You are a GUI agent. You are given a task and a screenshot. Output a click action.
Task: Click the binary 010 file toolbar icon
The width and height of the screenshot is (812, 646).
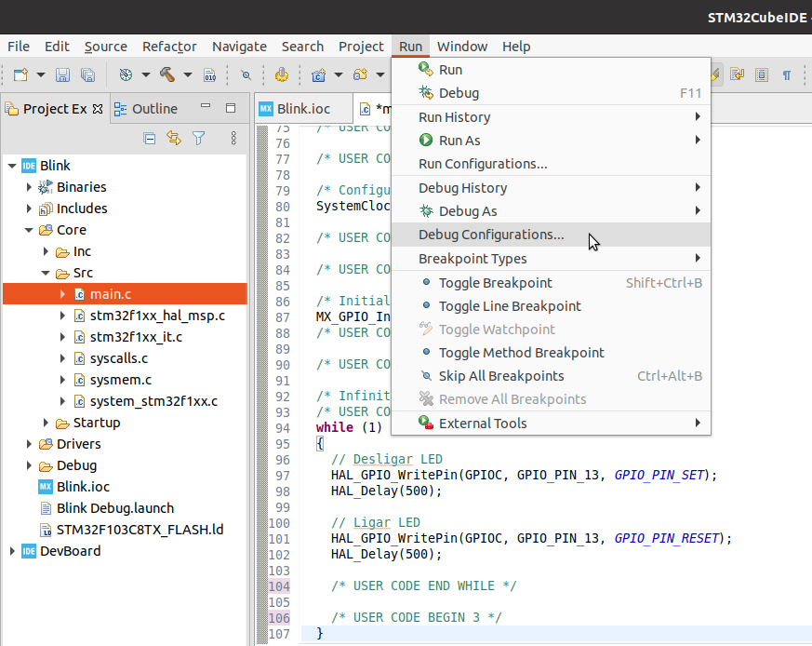(209, 75)
